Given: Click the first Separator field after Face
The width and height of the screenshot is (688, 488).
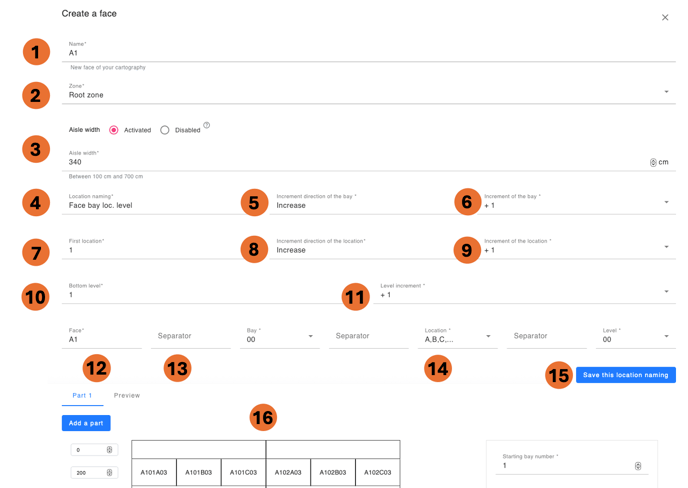Looking at the screenshot, I should click(192, 337).
